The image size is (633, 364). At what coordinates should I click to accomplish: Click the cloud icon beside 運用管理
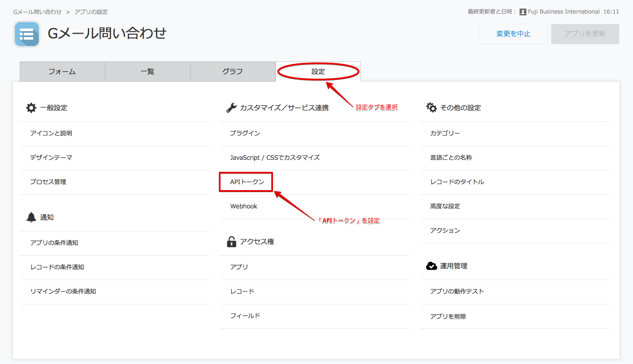pyautogui.click(x=431, y=266)
